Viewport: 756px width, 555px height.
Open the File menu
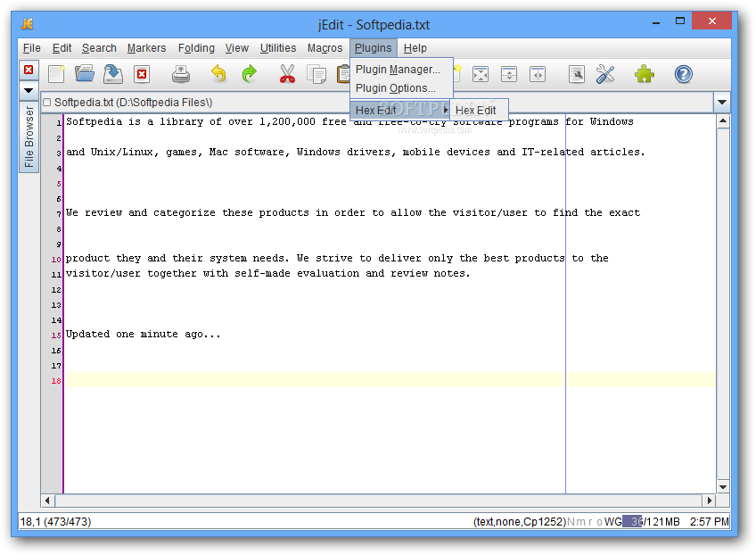(x=32, y=48)
